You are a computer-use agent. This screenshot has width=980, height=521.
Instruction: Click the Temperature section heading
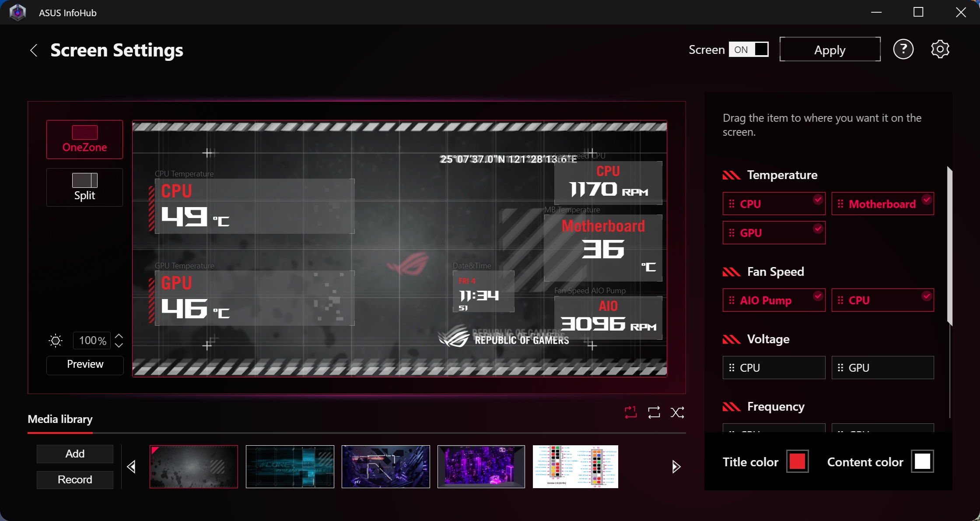tap(782, 175)
